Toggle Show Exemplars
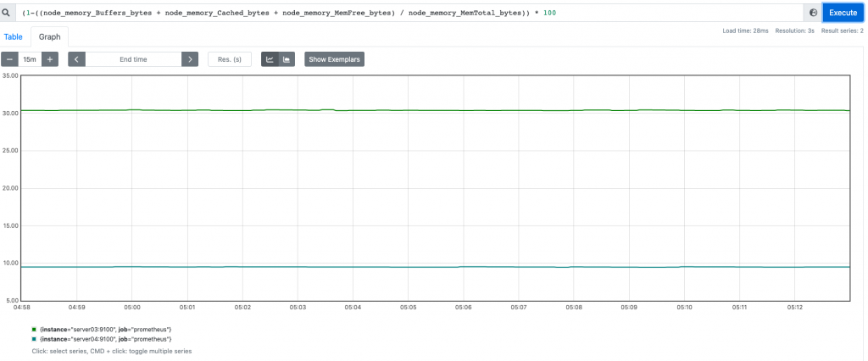Viewport: 868px width, 361px height. coord(334,59)
